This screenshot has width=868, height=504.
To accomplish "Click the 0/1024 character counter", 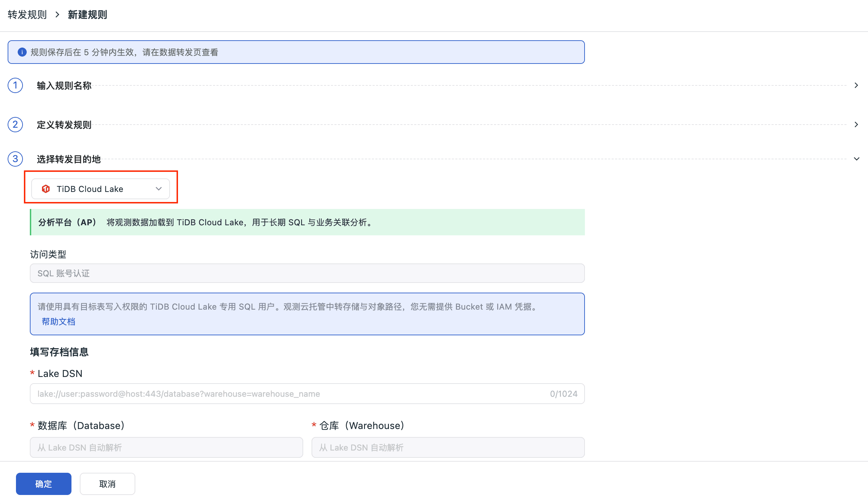I will point(563,394).
